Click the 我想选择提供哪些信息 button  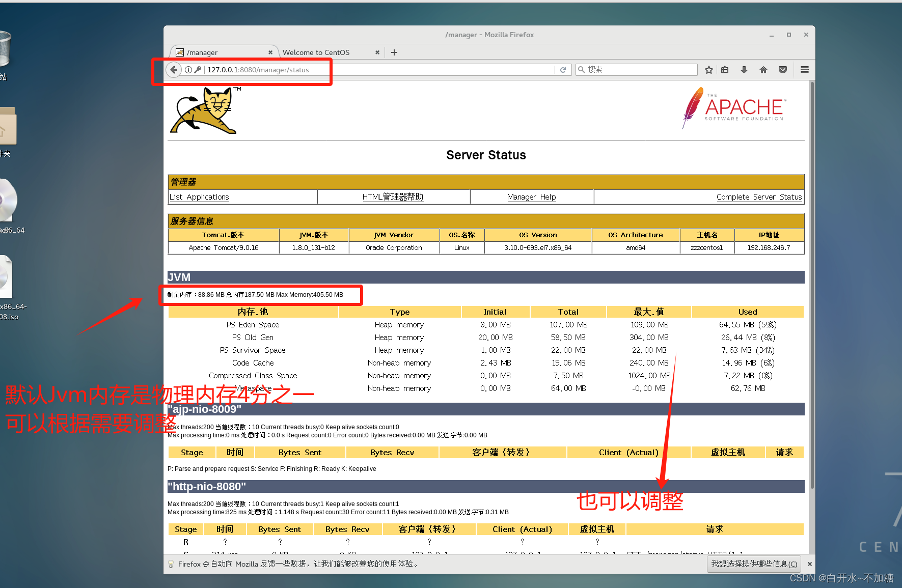pyautogui.click(x=754, y=564)
